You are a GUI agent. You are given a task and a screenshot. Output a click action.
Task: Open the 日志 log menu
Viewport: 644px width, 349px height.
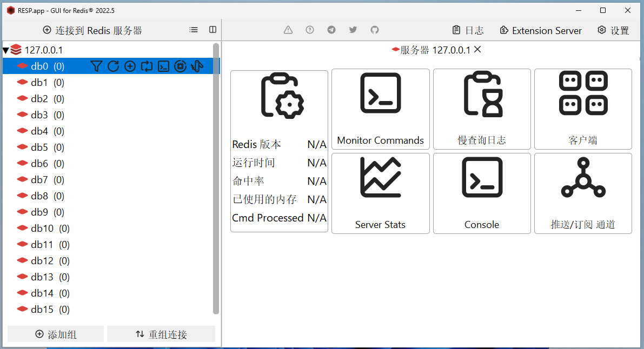pos(468,30)
